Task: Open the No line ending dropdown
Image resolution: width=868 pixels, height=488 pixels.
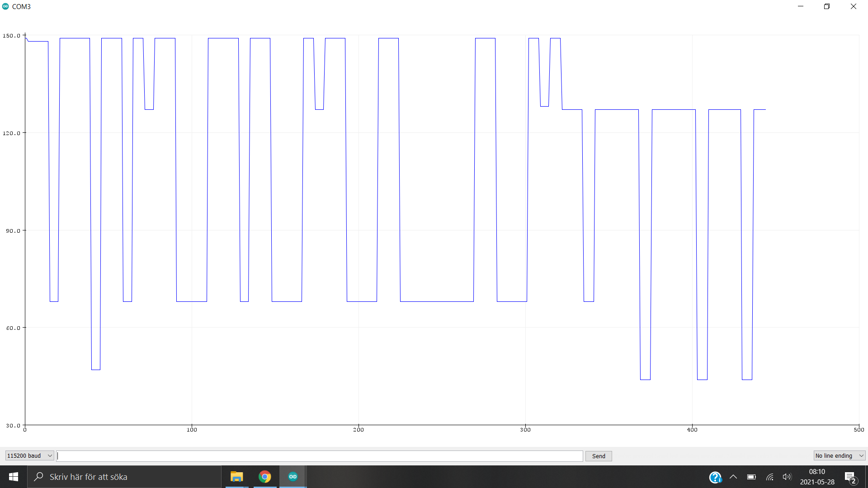Action: [839, 456]
